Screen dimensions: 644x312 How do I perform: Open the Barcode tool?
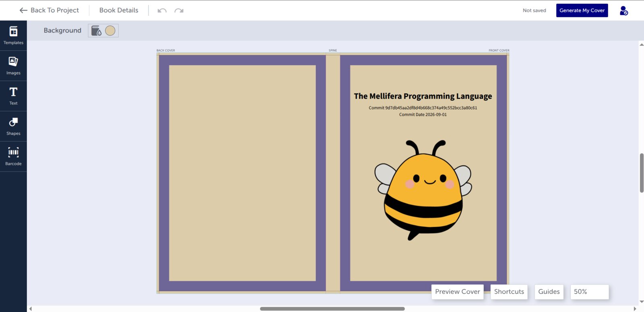[x=13, y=157]
